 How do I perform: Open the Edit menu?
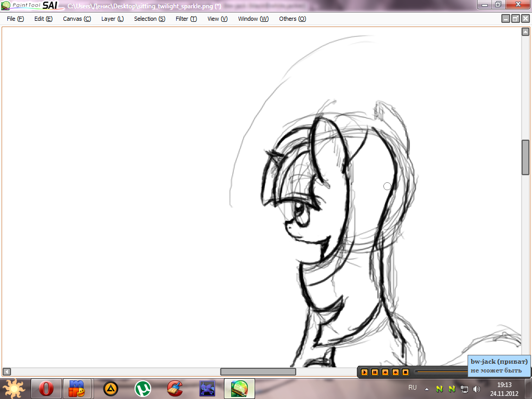(44, 19)
